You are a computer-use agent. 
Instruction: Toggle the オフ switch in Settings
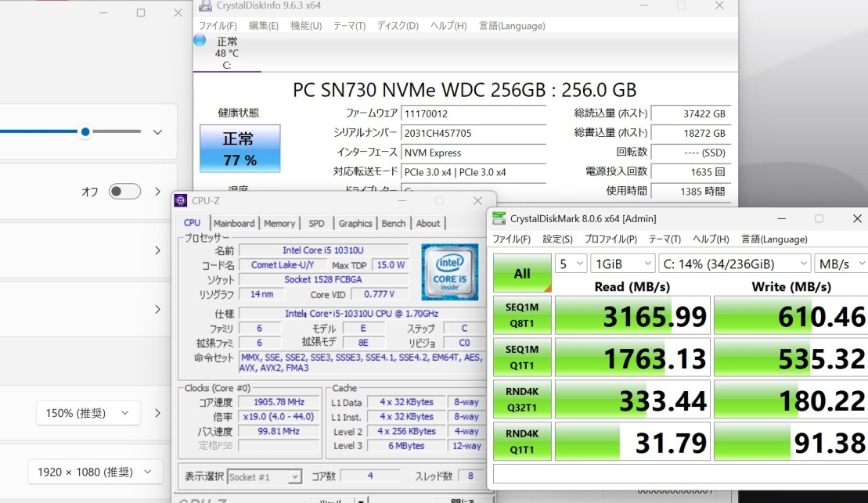[x=124, y=191]
